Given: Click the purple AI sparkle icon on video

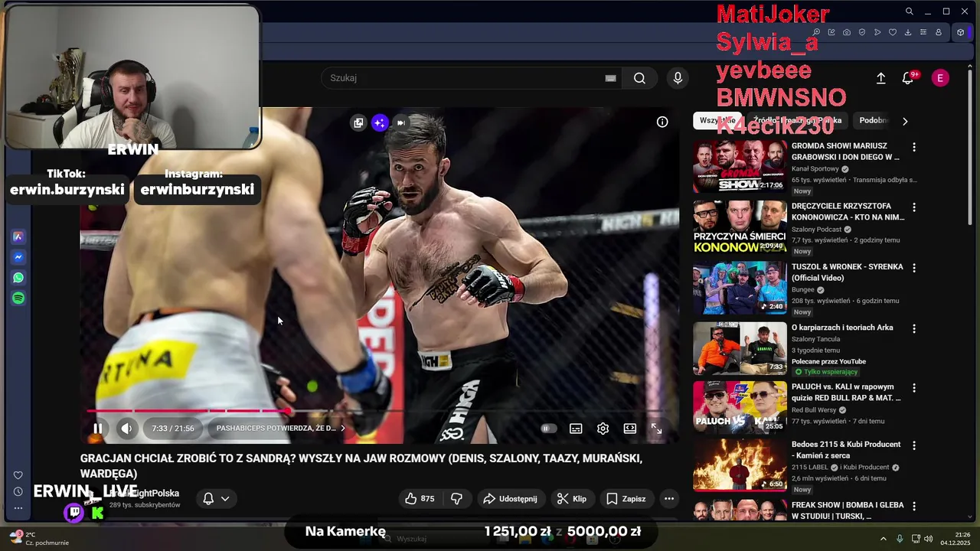Looking at the screenshot, I should pos(380,122).
